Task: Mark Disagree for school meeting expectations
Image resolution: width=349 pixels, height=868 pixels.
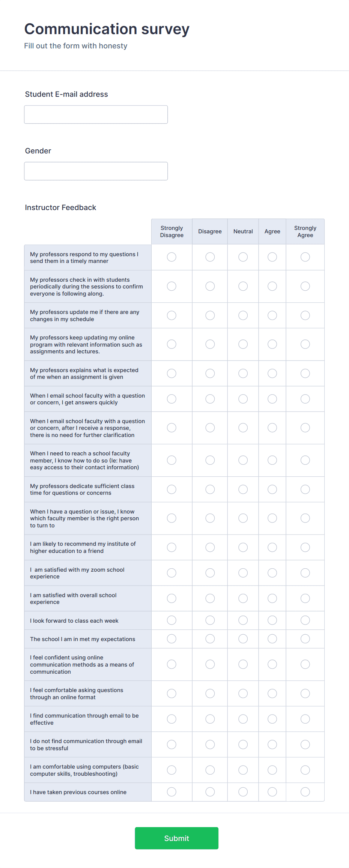Action: click(210, 639)
